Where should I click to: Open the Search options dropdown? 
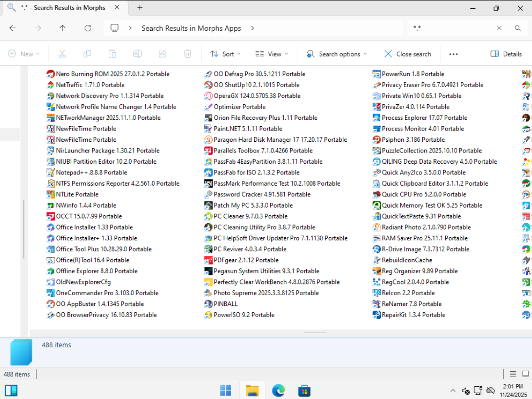tap(336, 54)
